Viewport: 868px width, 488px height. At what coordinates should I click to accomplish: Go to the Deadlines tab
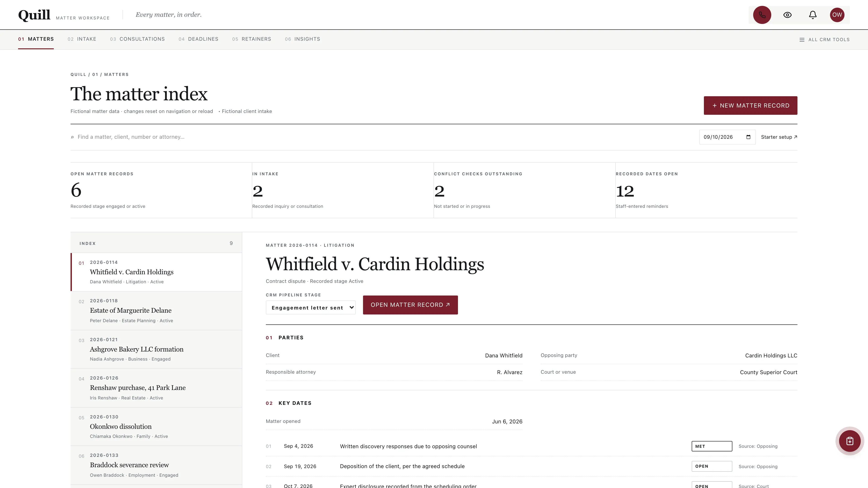tap(198, 39)
